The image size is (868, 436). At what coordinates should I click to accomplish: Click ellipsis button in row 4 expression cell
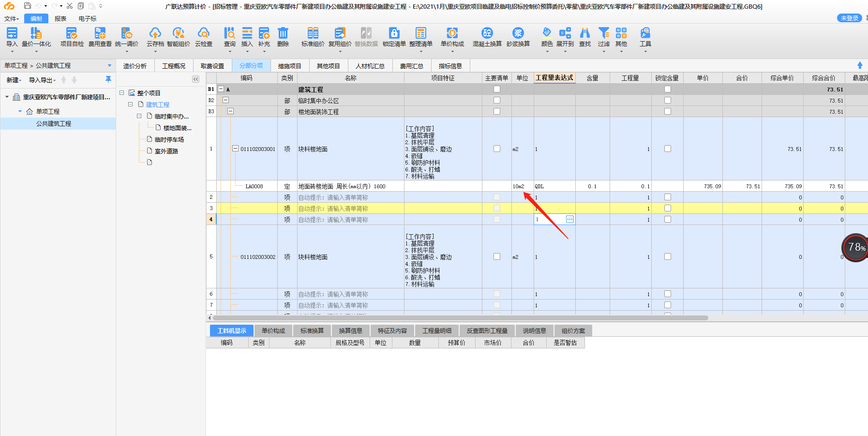point(570,219)
